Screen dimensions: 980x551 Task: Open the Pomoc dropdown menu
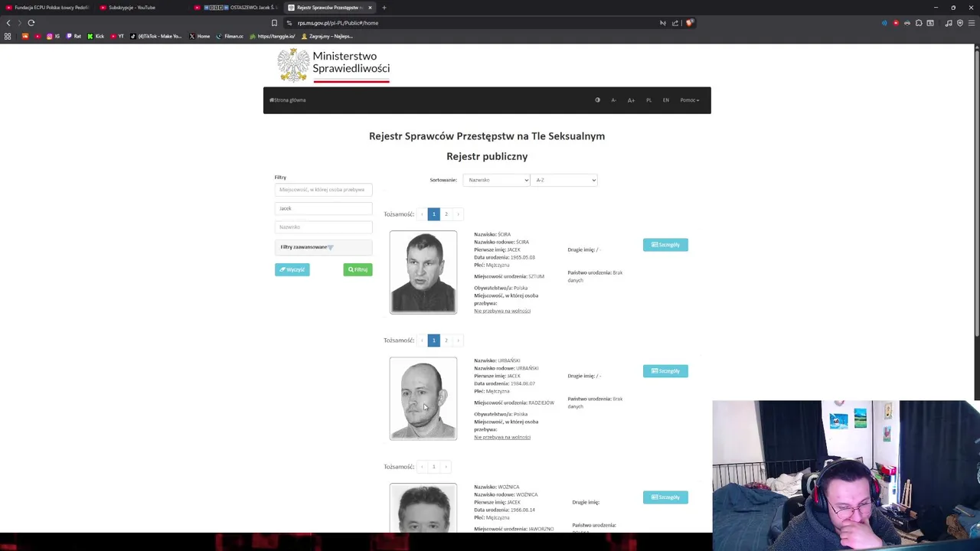(690, 100)
